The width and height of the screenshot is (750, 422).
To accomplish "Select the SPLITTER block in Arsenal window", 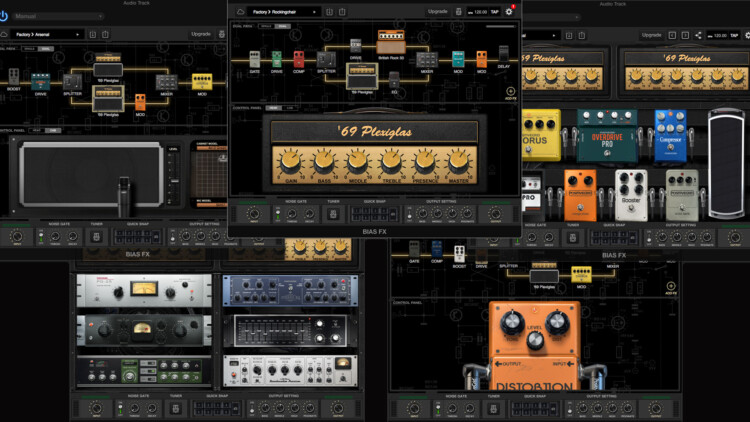I will coord(72,82).
